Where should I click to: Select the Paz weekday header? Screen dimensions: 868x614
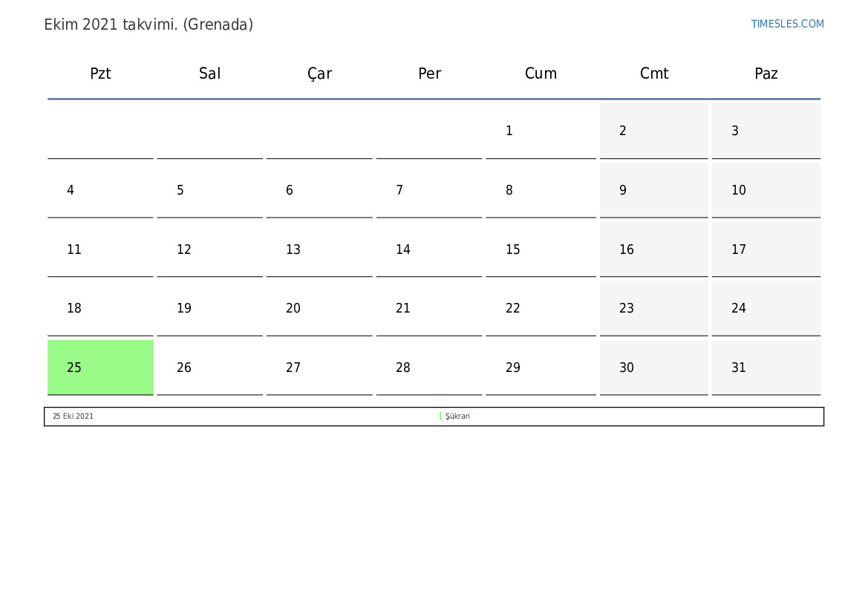[766, 73]
